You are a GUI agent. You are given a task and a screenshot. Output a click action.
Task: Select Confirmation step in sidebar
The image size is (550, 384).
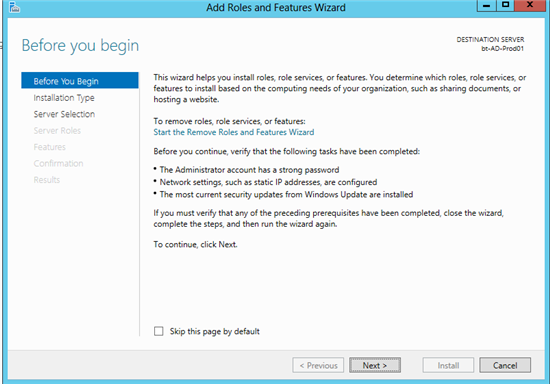point(58,163)
